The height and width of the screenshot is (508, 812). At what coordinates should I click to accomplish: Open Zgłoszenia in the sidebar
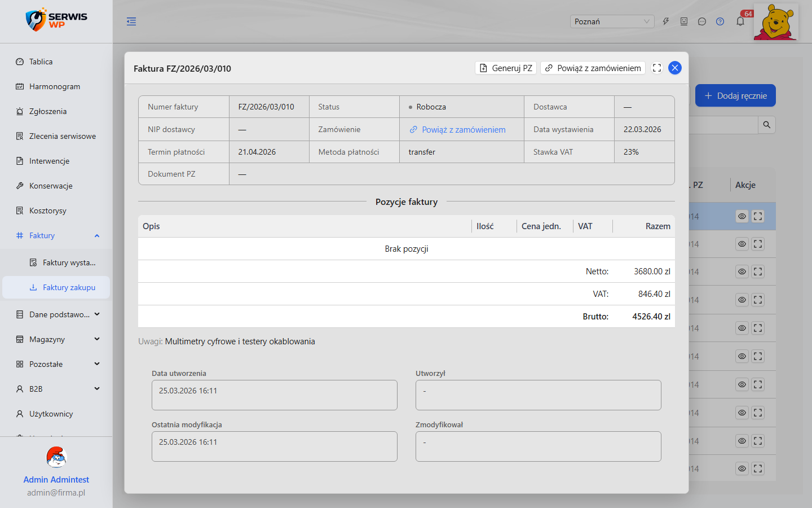(x=56, y=111)
